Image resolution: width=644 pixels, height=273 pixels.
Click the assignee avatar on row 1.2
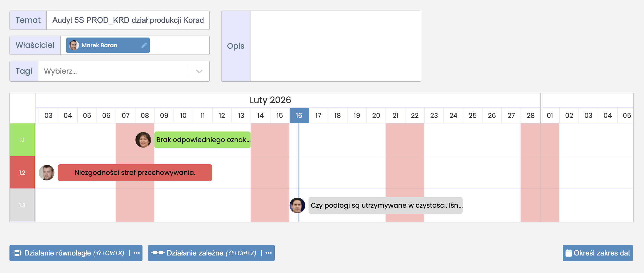(46, 173)
